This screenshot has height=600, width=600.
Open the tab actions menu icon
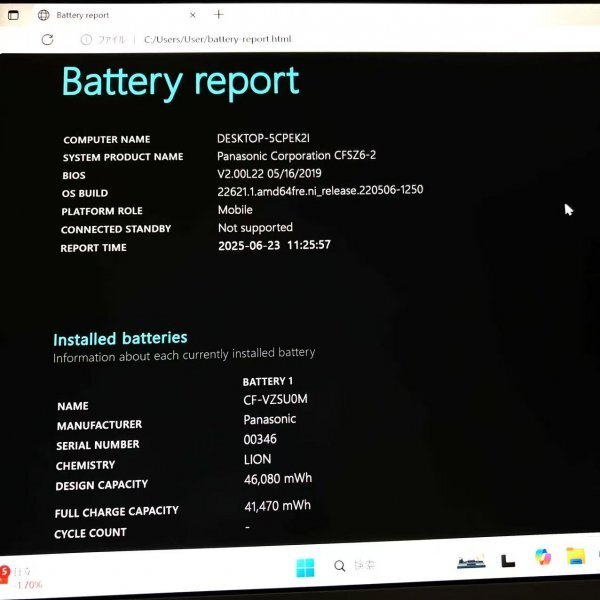coord(13,15)
